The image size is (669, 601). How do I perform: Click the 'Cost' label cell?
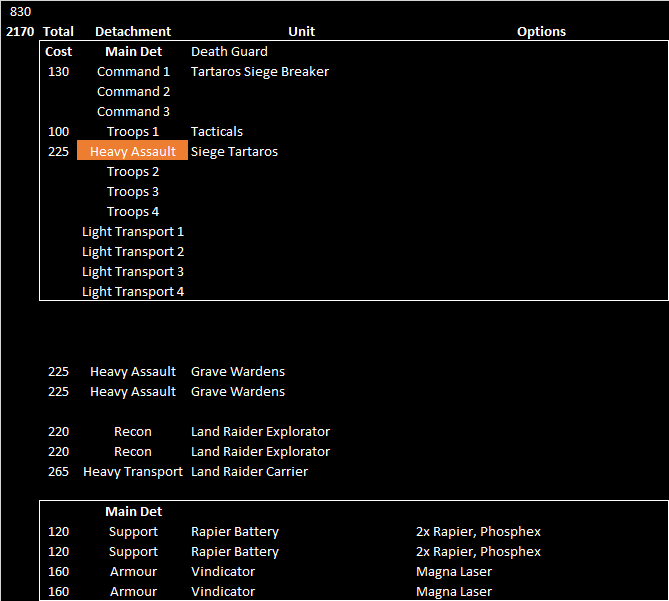coord(58,52)
